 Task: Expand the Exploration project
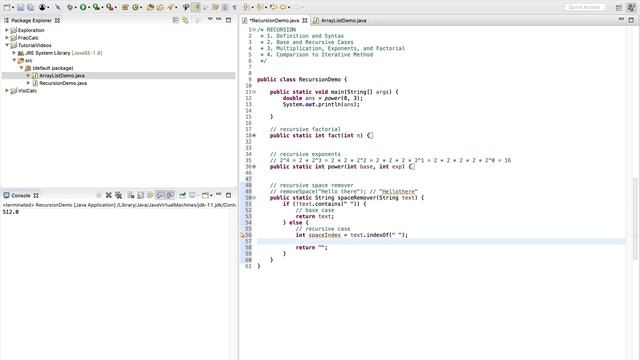coord(7,30)
